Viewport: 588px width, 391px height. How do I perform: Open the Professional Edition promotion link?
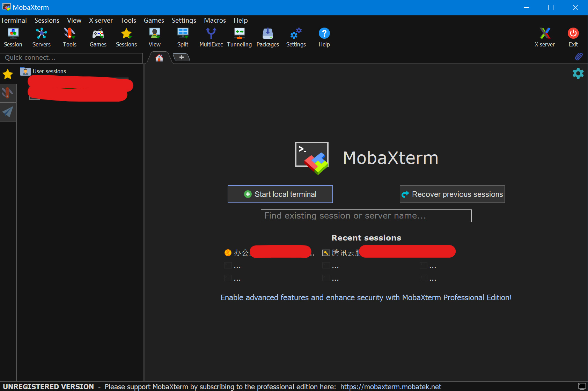pyautogui.click(x=366, y=297)
